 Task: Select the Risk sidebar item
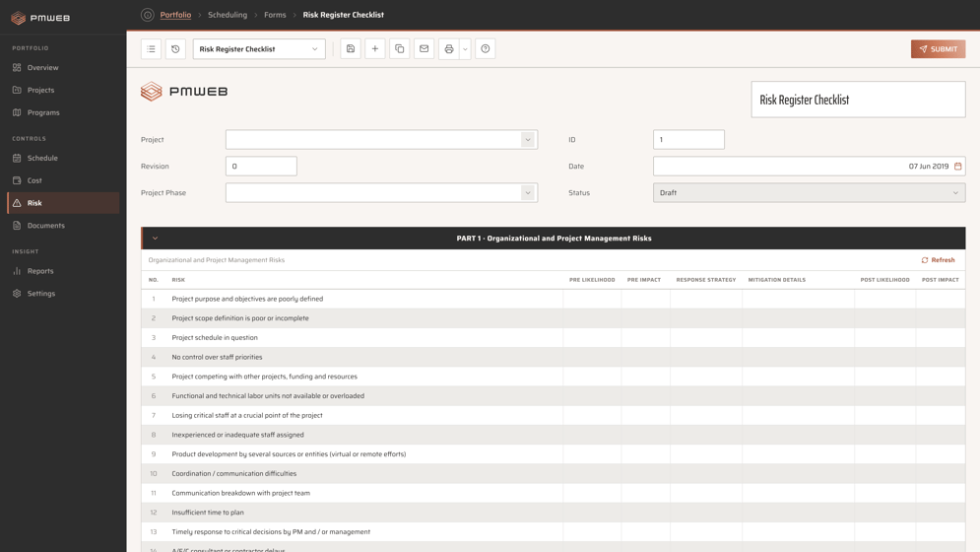pyautogui.click(x=62, y=203)
